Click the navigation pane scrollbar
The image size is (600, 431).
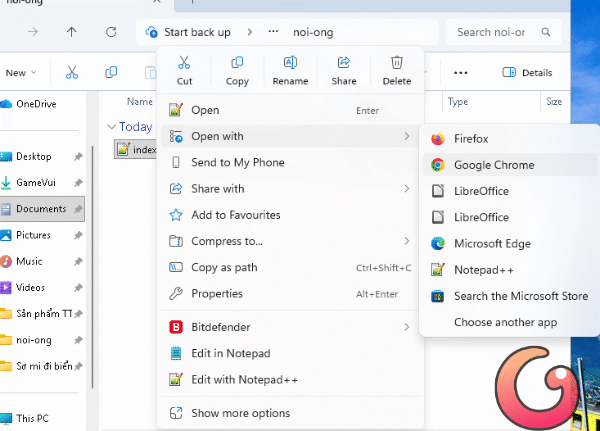tap(93, 267)
